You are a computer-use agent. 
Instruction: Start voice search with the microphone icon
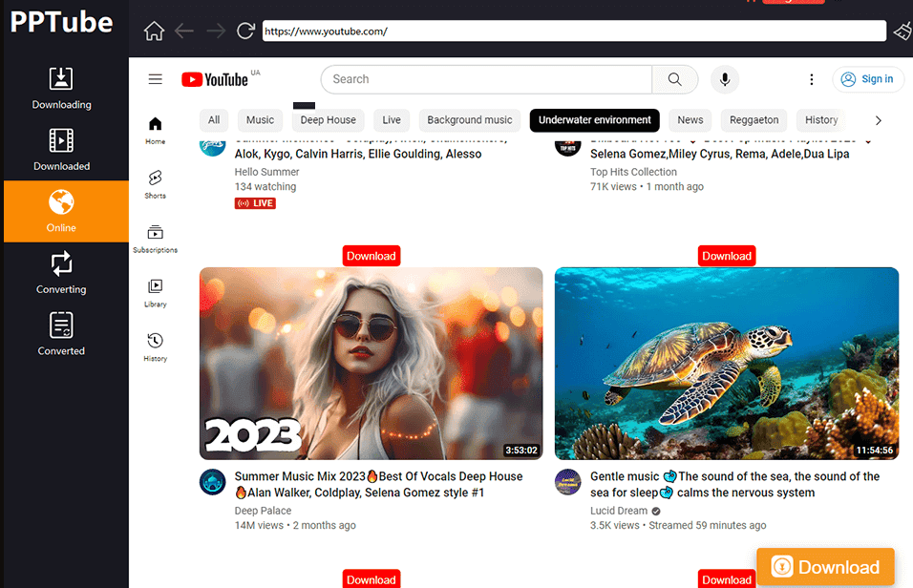click(x=725, y=79)
